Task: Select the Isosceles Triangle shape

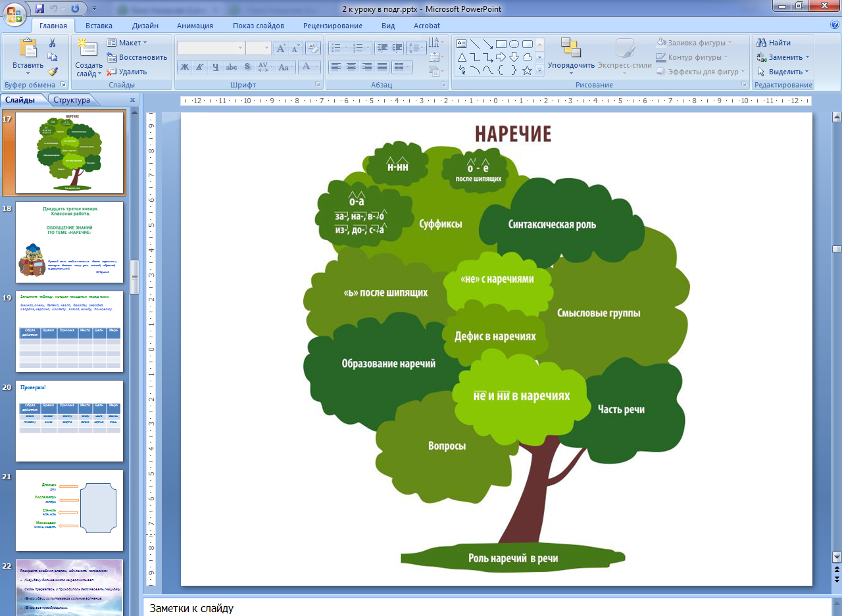Action: [x=462, y=57]
